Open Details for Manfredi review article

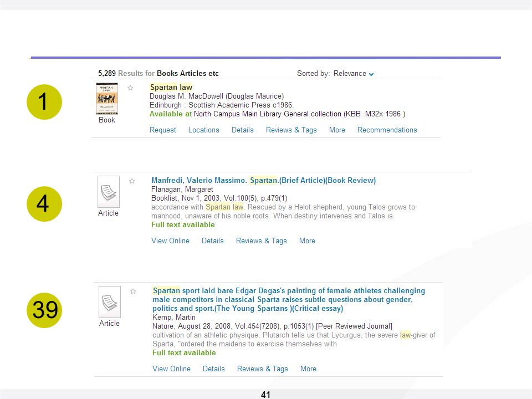click(x=213, y=241)
